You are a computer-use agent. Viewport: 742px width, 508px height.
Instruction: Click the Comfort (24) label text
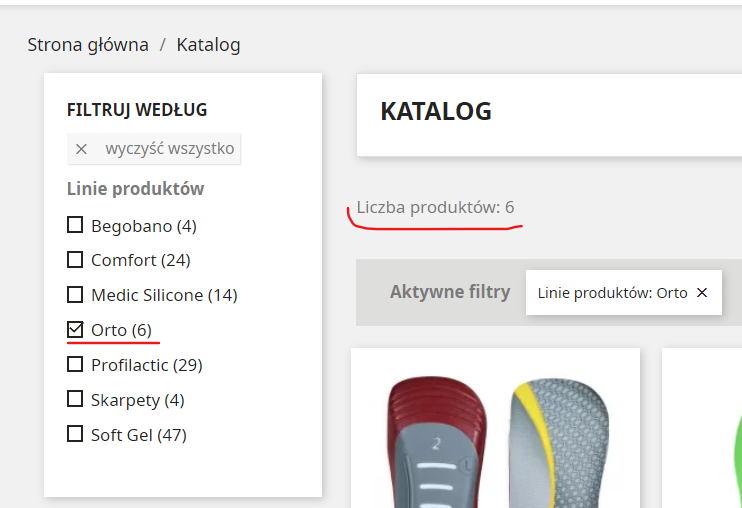141,260
